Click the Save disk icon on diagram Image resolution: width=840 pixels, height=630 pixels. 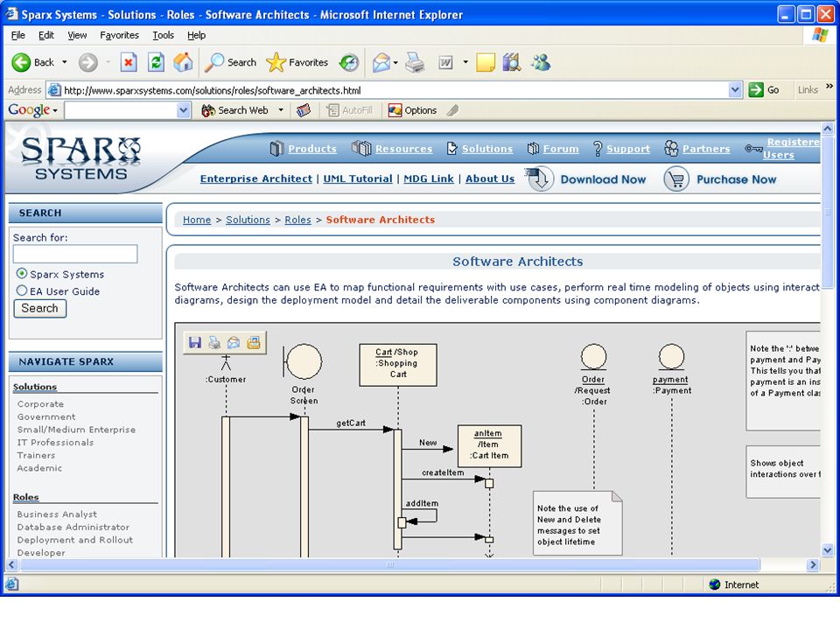(x=195, y=343)
